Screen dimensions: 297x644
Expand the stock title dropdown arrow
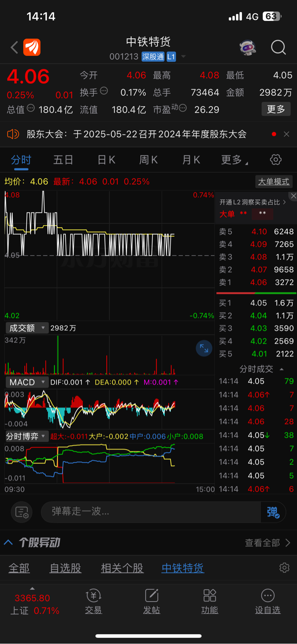[183, 57]
